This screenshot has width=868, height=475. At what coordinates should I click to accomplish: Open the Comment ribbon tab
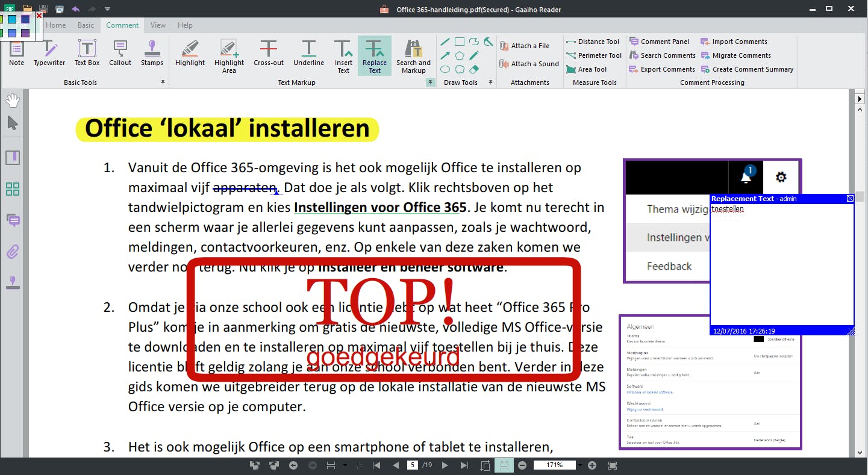point(122,25)
